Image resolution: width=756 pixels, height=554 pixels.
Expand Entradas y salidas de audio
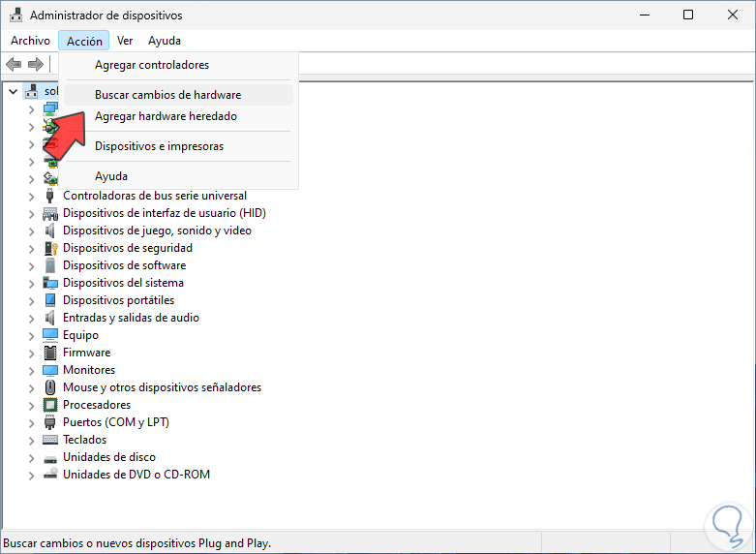coord(31,318)
